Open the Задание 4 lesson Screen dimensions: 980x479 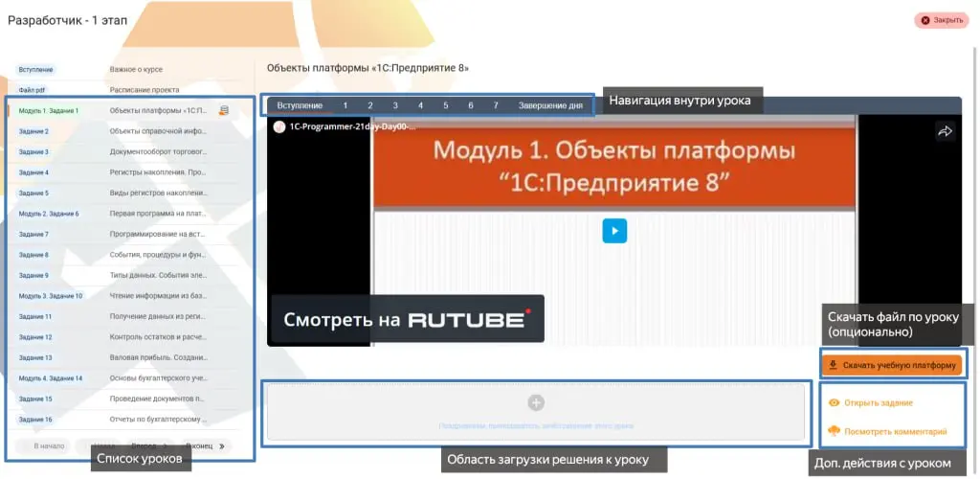[x=33, y=172]
